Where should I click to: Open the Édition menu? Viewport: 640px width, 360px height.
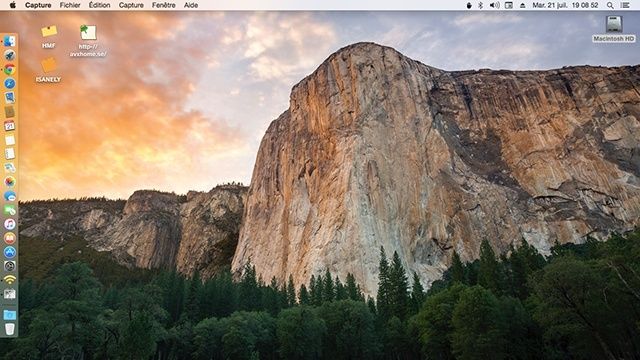coord(100,5)
